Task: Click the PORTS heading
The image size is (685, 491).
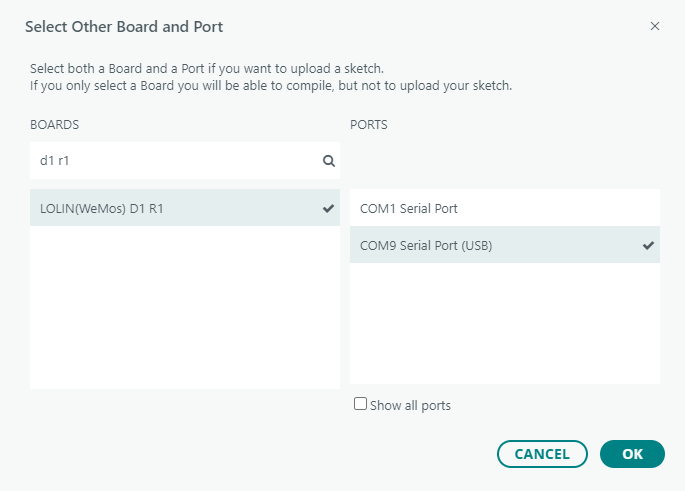Action: pos(369,125)
